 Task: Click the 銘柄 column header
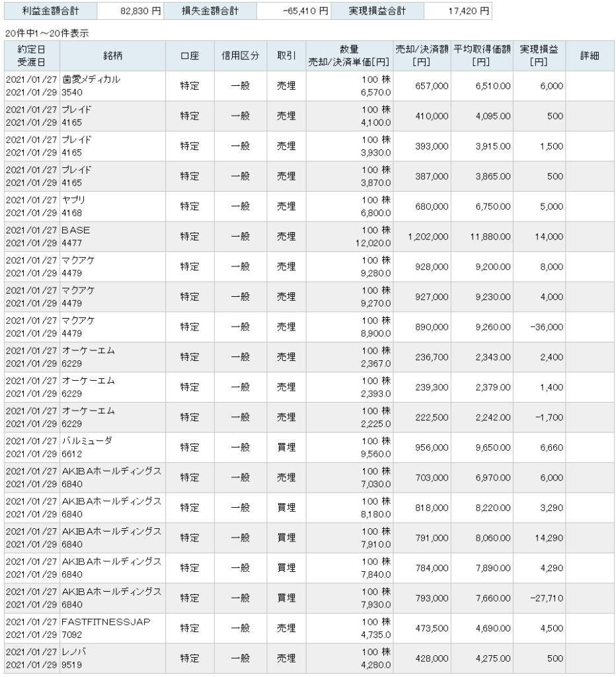point(112,56)
